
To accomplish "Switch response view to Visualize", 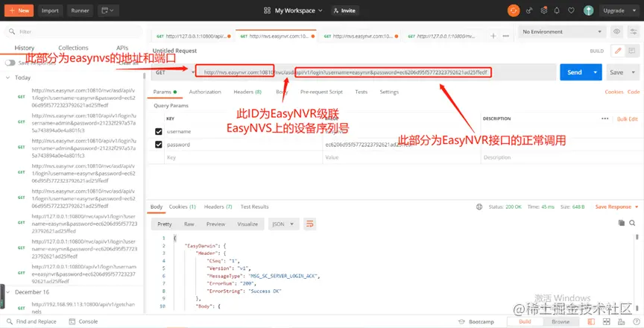I will coord(247,224).
